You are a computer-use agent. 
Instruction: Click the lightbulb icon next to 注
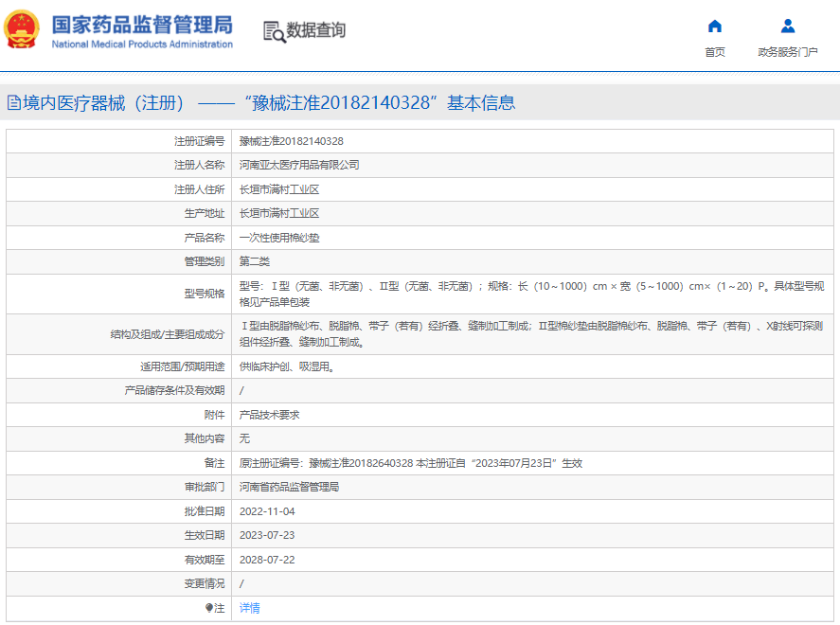tap(209, 608)
